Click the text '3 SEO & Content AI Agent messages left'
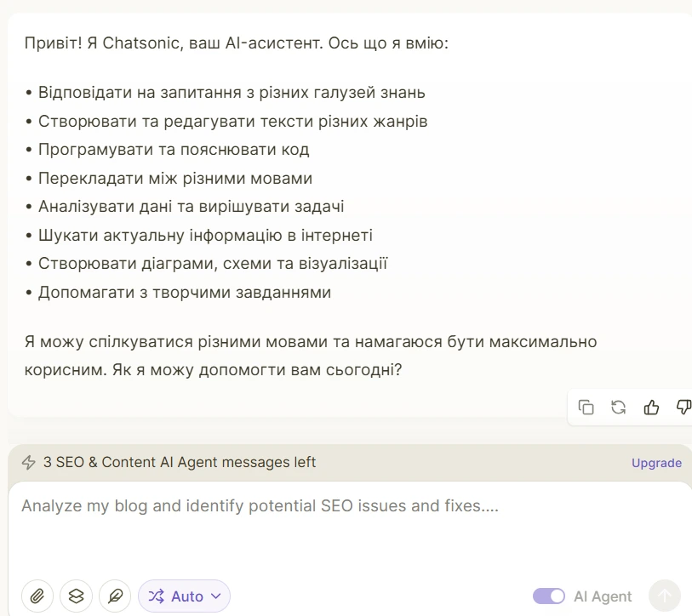 (x=180, y=462)
